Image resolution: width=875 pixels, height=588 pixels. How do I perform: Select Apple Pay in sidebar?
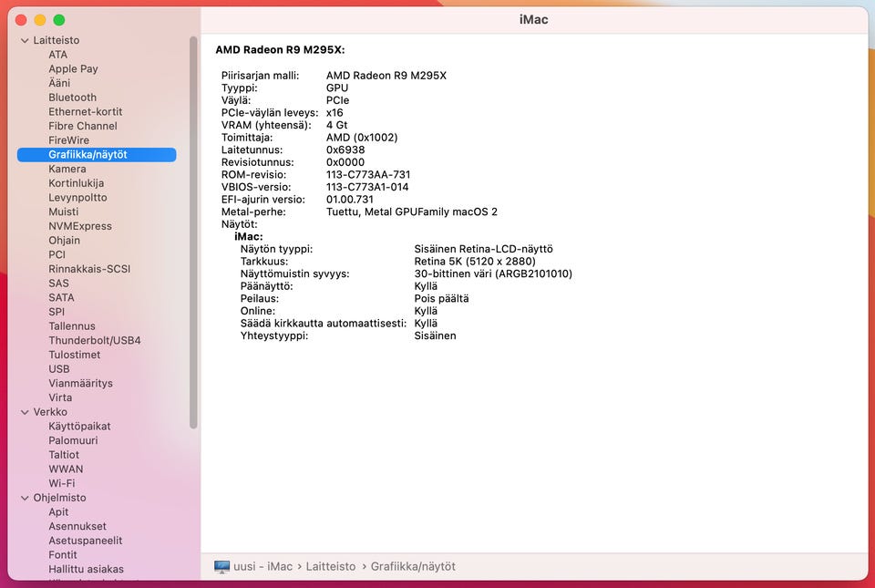coord(73,69)
